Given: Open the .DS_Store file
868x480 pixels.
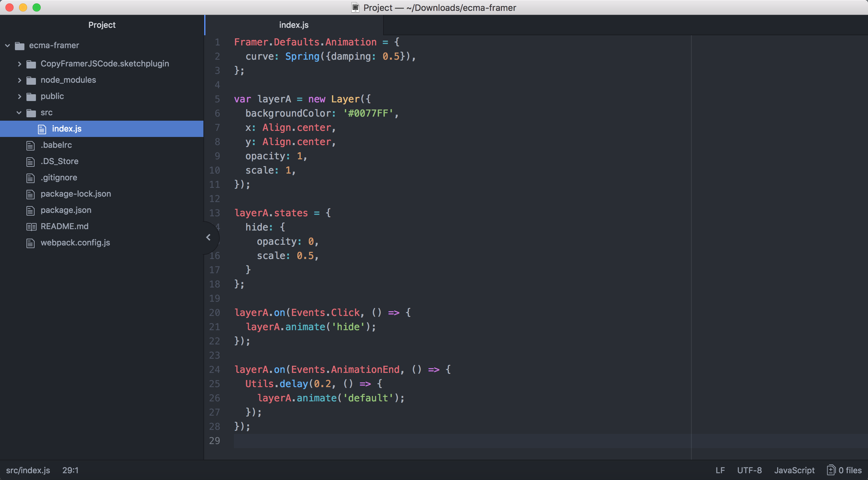Looking at the screenshot, I should 59,161.
